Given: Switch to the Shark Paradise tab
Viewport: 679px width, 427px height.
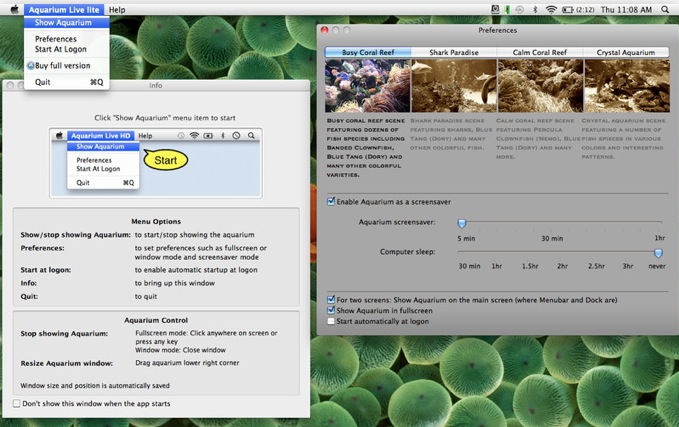Looking at the screenshot, I should [x=453, y=52].
